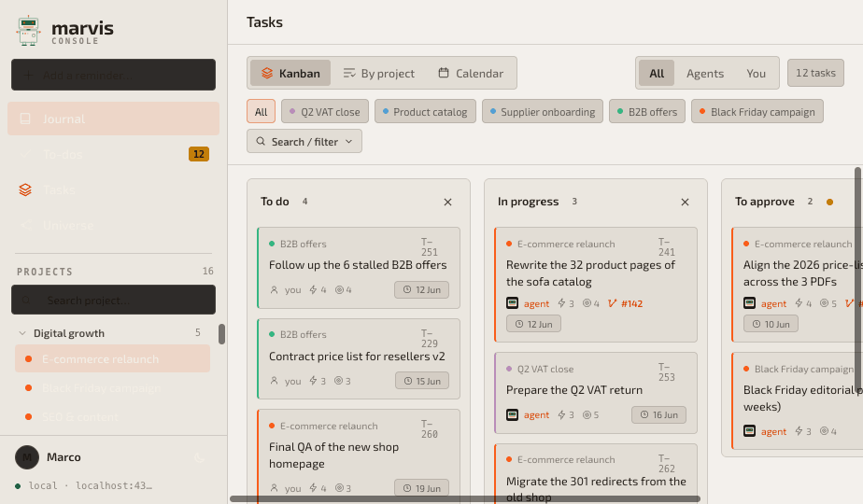
Task: Open 10 Jun due date on Align price-list card
Action: [771, 324]
